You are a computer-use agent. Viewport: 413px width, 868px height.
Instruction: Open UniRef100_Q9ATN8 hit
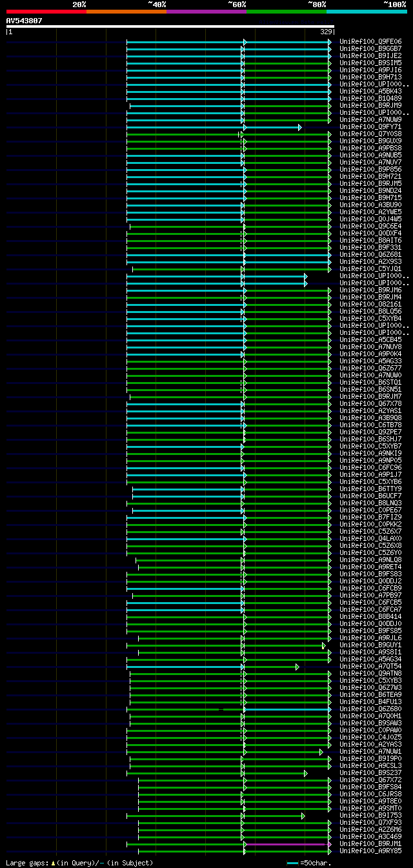[x=370, y=673]
